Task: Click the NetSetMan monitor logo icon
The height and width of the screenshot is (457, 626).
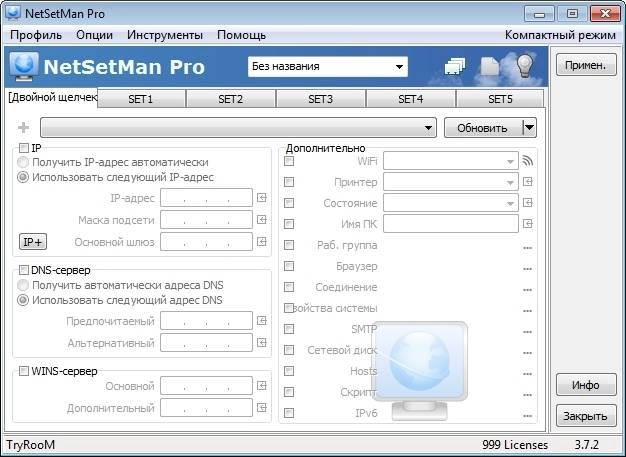Action: click(24, 66)
